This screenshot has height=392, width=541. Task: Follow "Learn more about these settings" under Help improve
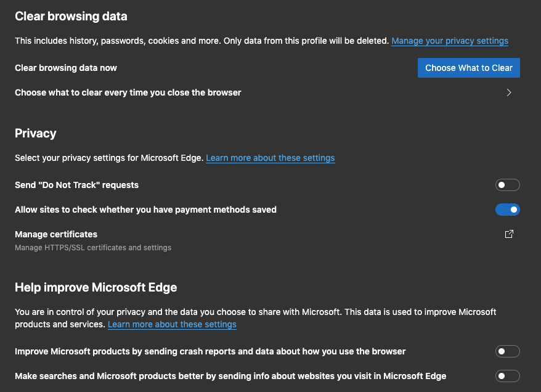coord(172,324)
